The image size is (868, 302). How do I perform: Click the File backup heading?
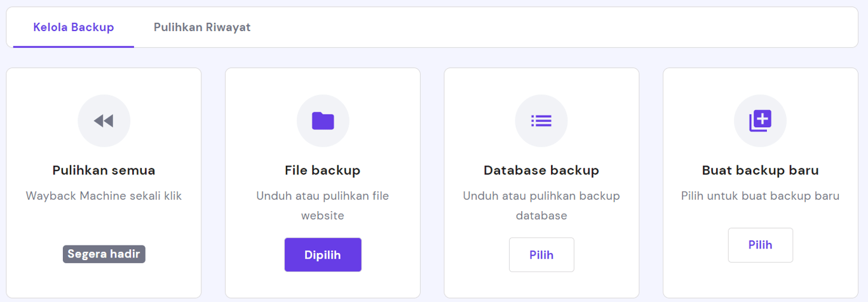323,170
